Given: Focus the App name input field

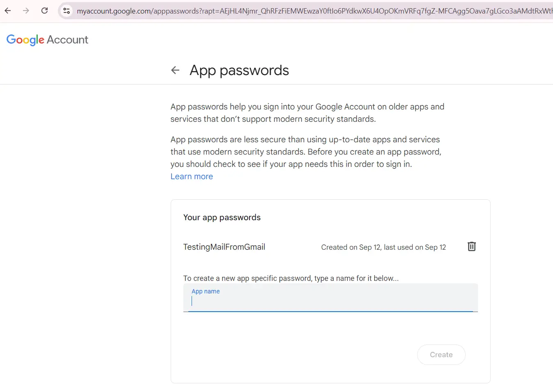Looking at the screenshot, I should pos(330,301).
